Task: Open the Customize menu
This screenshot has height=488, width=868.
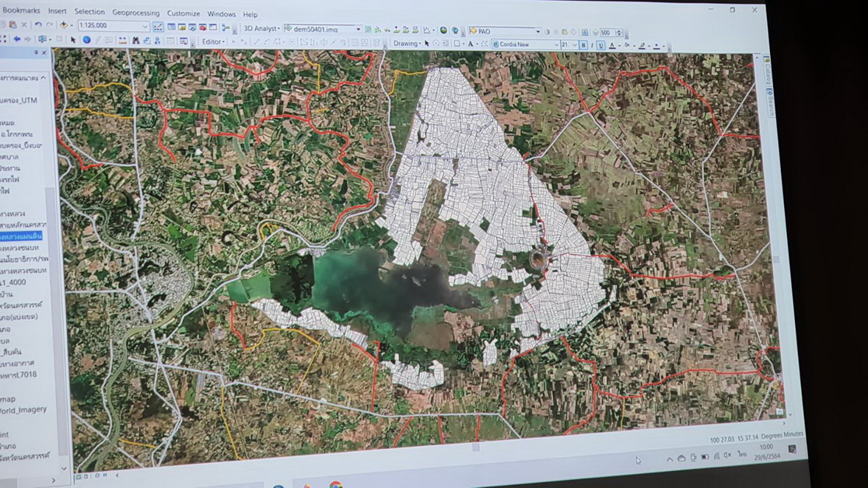Action: coord(184,13)
